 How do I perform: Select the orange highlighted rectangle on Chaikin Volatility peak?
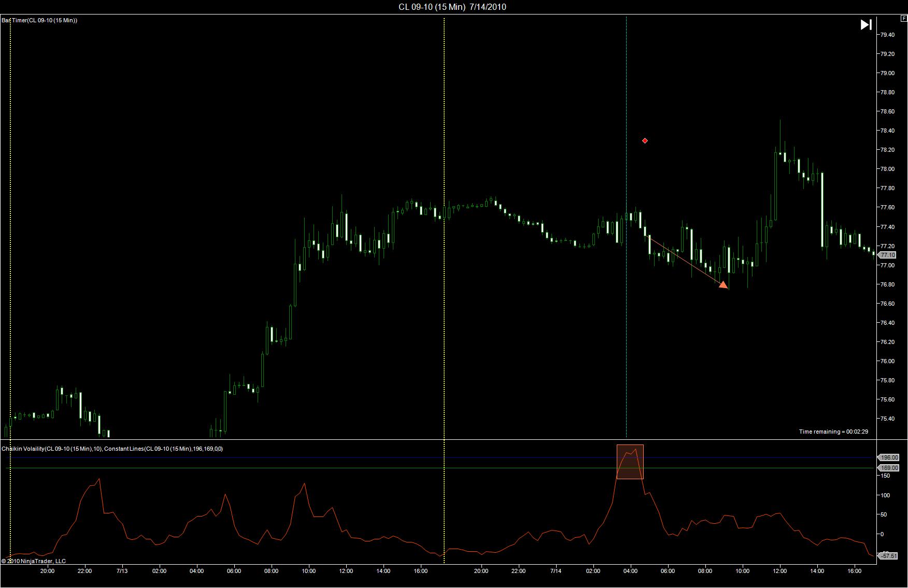tap(630, 462)
